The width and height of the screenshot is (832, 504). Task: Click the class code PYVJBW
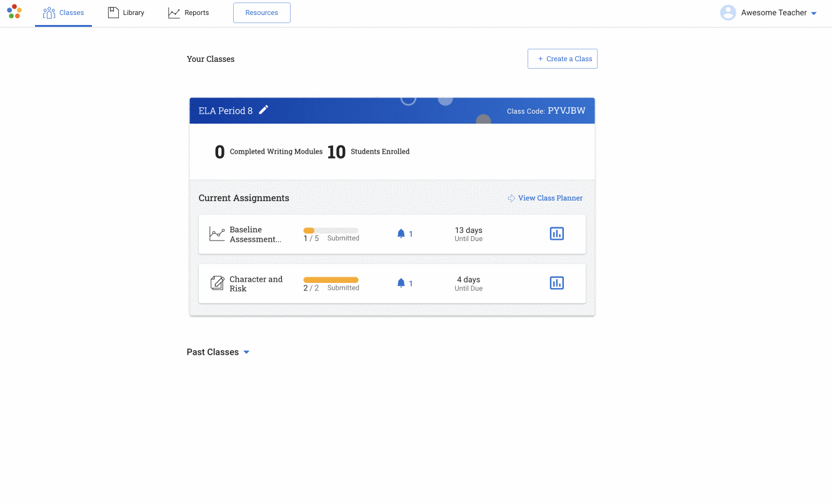[566, 111]
